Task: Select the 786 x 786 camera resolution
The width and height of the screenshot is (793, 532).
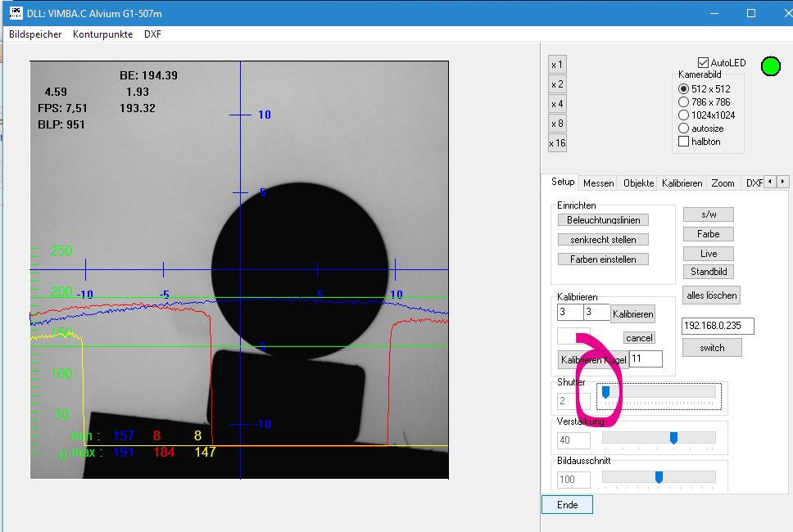Action: (684, 102)
